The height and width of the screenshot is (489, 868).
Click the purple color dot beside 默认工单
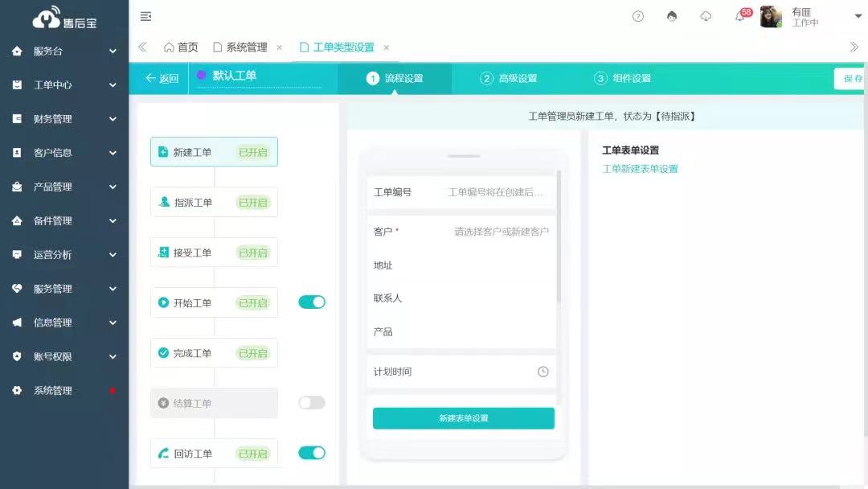(x=202, y=75)
